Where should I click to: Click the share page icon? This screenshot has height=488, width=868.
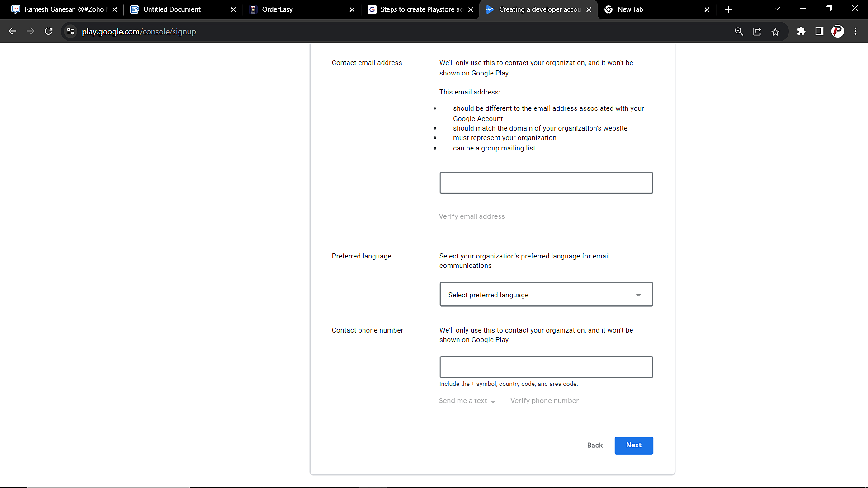click(x=757, y=31)
